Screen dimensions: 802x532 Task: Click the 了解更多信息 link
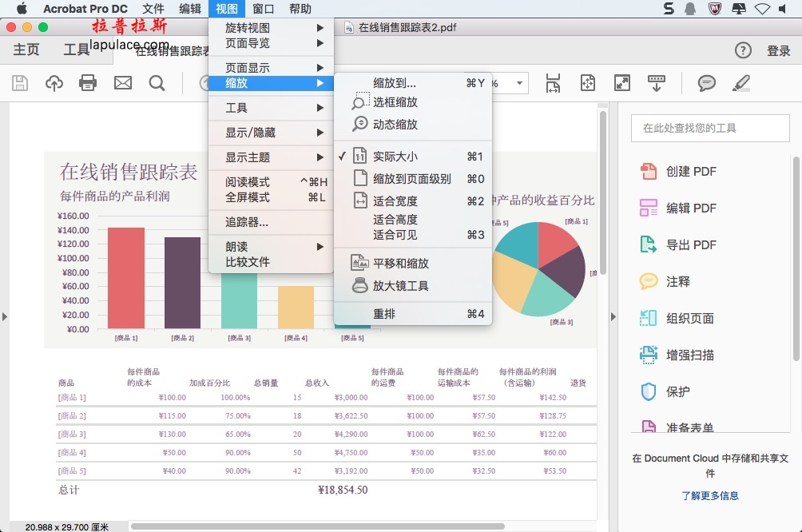pos(710,495)
